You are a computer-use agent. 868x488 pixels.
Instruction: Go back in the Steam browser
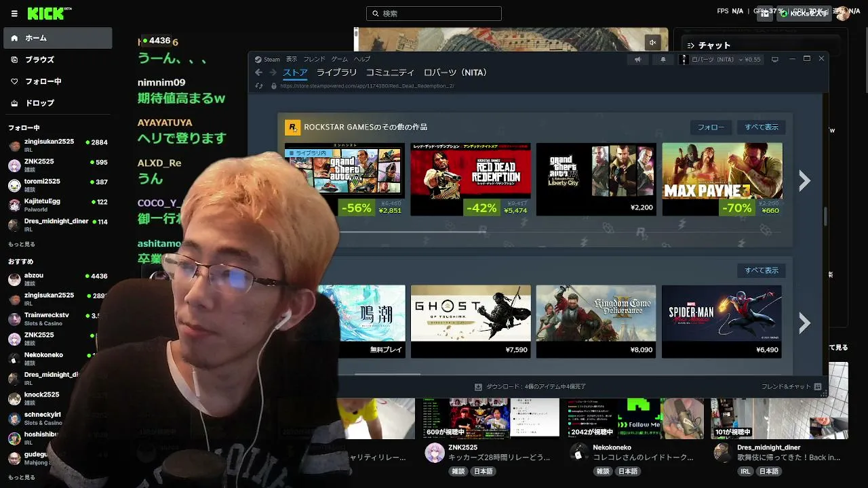[258, 73]
